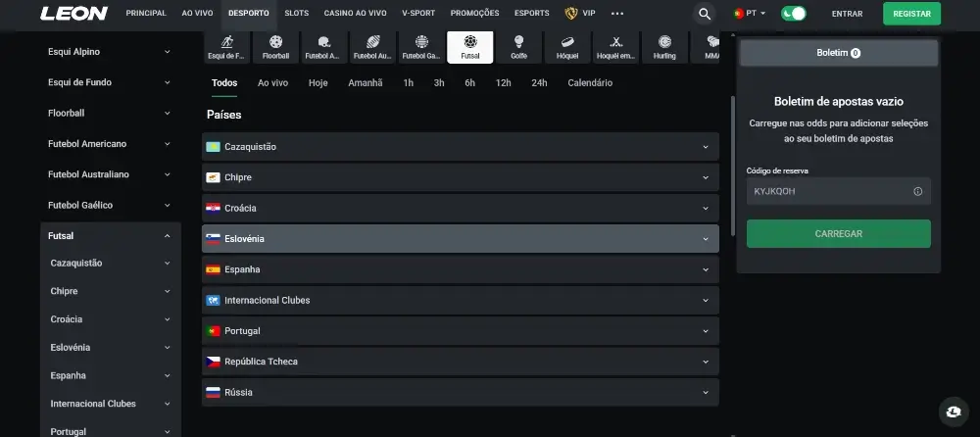Click the LEON logo
The height and width of the screenshot is (437, 980).
[73, 14]
